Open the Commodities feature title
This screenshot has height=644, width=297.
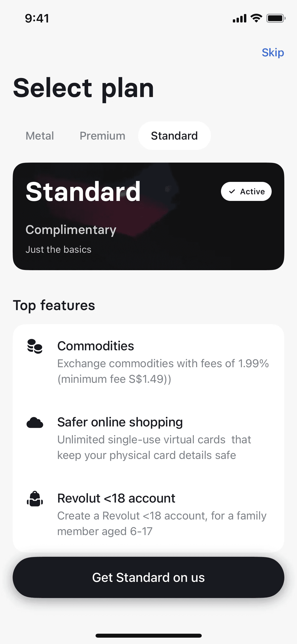tap(96, 346)
